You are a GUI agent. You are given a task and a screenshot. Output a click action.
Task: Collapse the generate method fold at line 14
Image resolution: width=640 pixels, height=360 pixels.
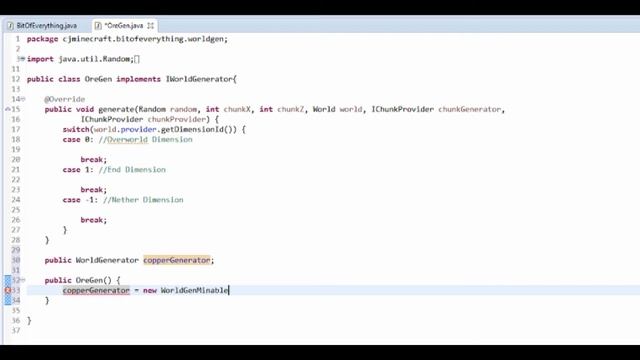(23, 99)
